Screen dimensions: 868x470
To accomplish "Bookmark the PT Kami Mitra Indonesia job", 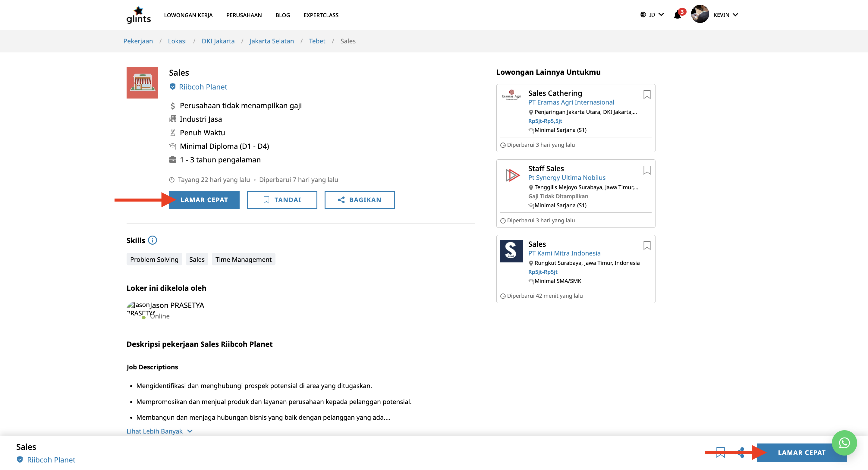I will tap(646, 246).
